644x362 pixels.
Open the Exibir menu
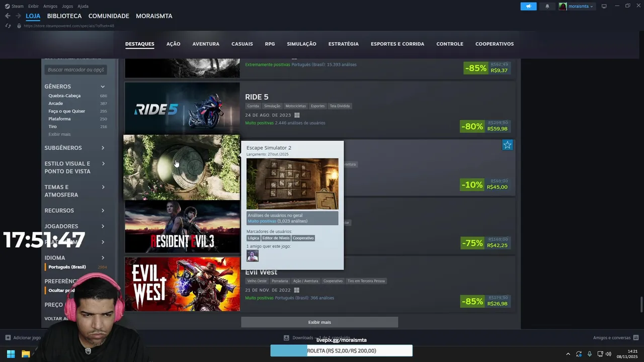(33, 6)
